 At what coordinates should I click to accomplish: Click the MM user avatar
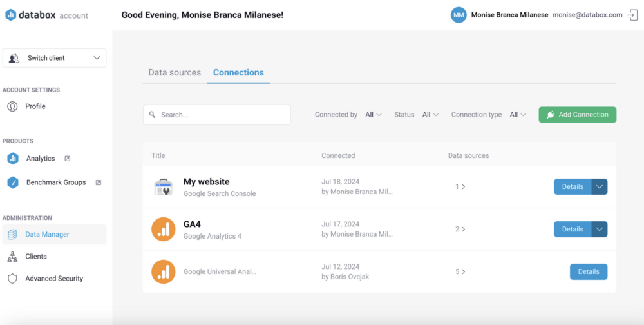(459, 15)
